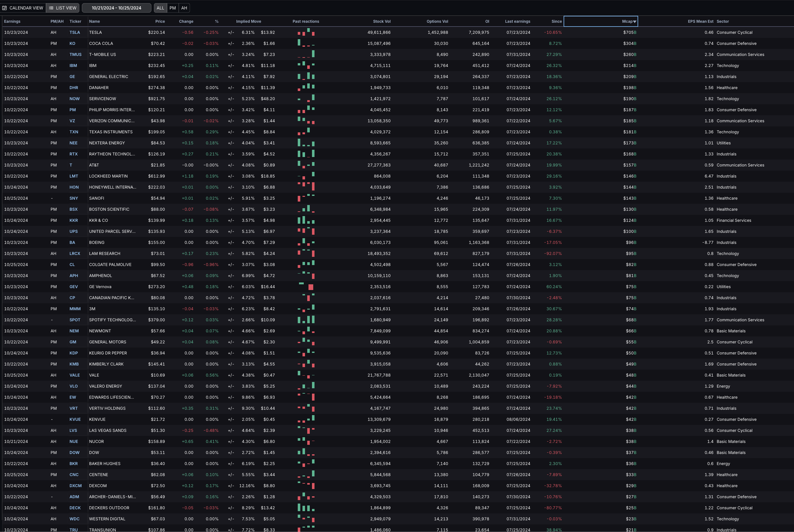The image size is (794, 532).
Task: Click the Past reactions chart for GE Vernova
Action: (x=306, y=287)
